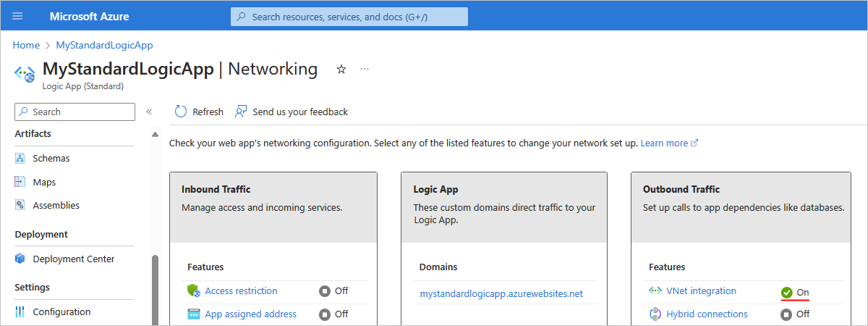Focus the top resource search bar
This screenshot has height=326, width=868.
349,17
